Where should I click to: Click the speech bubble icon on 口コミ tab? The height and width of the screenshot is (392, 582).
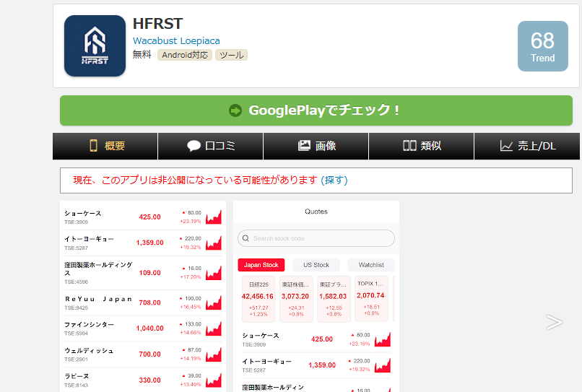pos(194,146)
